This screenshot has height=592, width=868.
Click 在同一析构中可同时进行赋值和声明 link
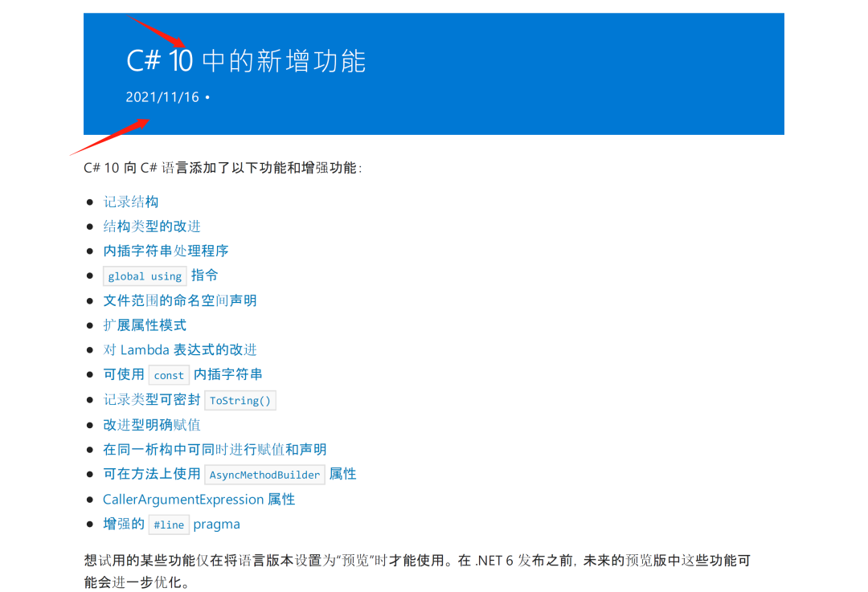(215, 449)
